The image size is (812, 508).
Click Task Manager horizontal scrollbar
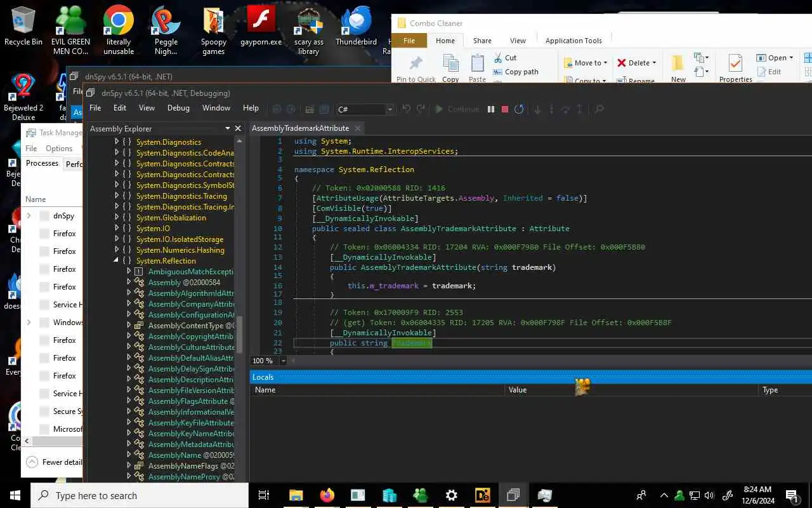click(x=57, y=441)
